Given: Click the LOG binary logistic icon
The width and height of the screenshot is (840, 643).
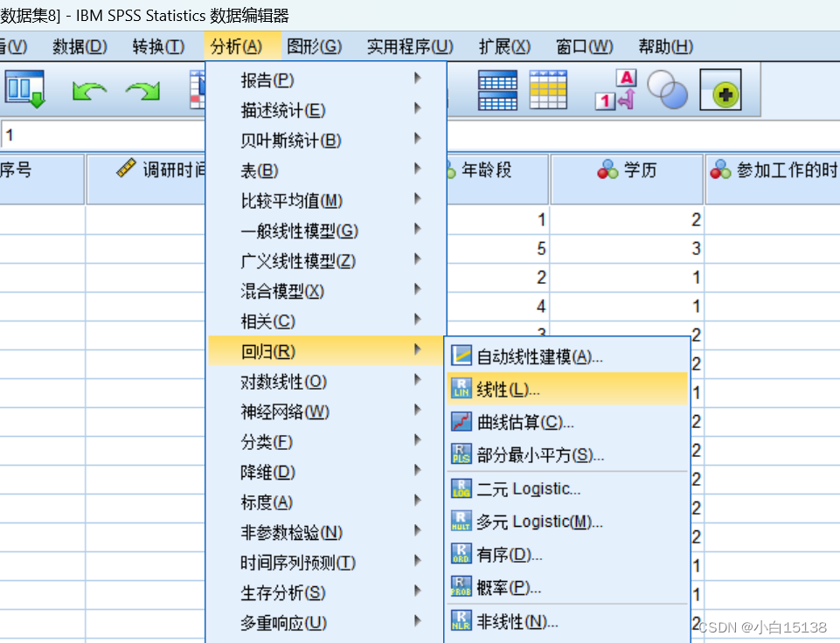Looking at the screenshot, I should point(462,488).
